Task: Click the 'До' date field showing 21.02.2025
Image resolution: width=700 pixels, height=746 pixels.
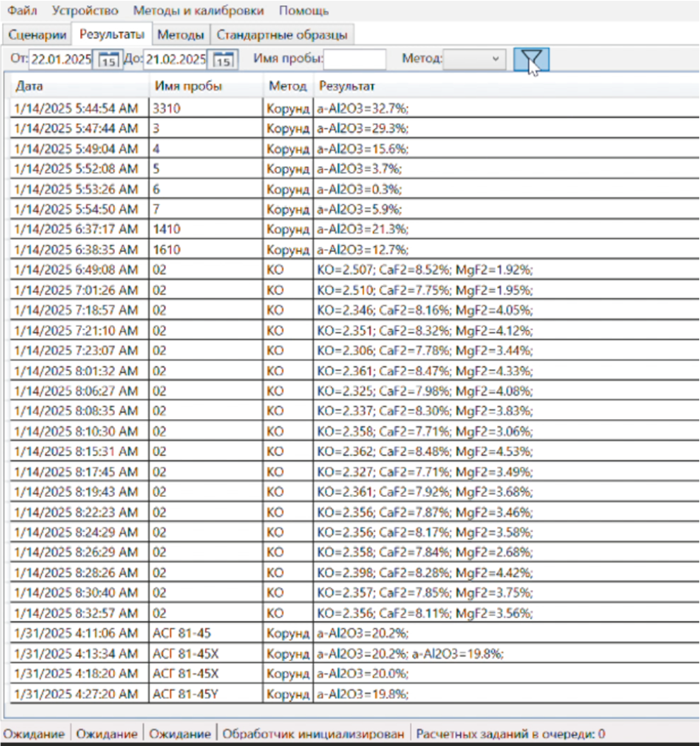Action: 176,60
